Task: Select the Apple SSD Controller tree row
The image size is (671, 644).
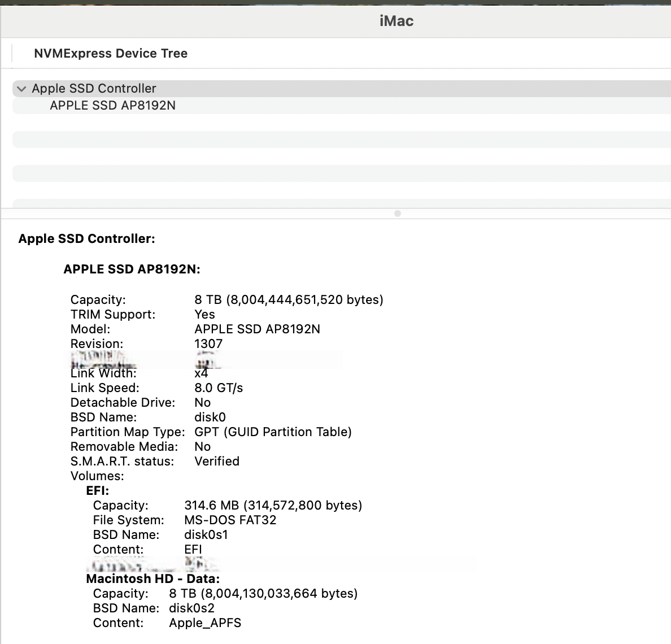Action: [x=342, y=89]
